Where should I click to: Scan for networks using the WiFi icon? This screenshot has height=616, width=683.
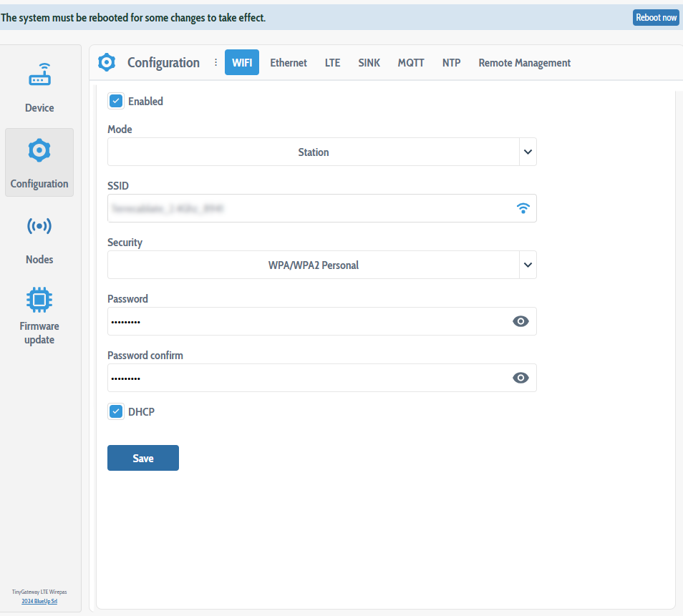[x=523, y=208]
